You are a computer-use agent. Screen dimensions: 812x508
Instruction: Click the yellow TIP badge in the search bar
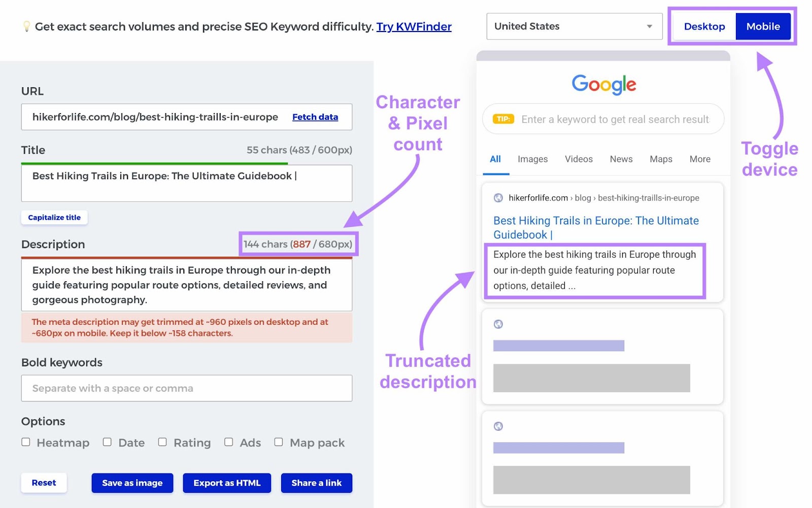[504, 119]
